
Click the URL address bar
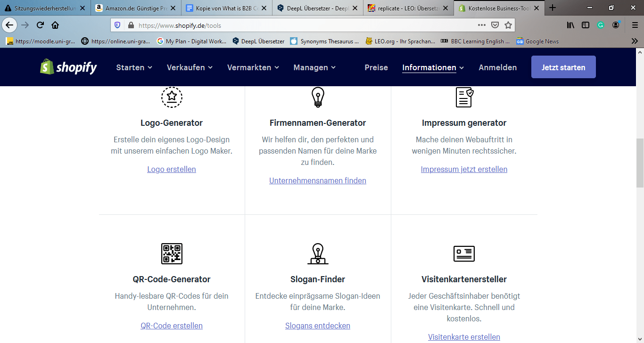click(x=302, y=25)
